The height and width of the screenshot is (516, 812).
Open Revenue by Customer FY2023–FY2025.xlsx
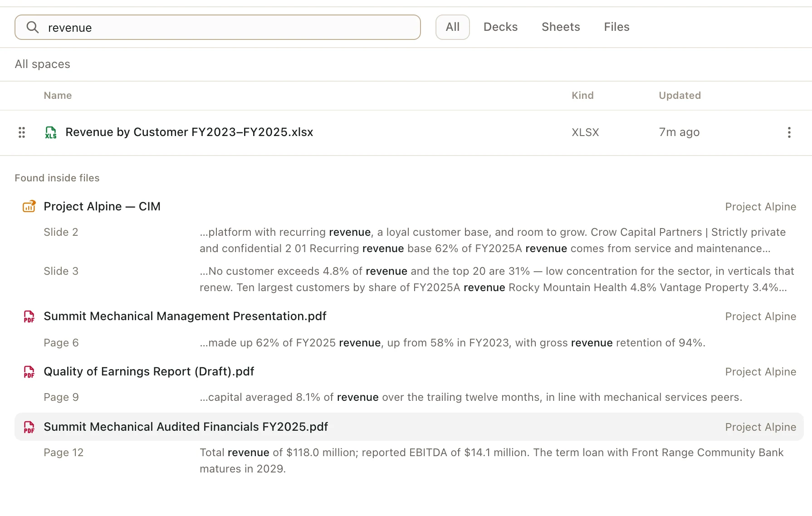tap(189, 132)
